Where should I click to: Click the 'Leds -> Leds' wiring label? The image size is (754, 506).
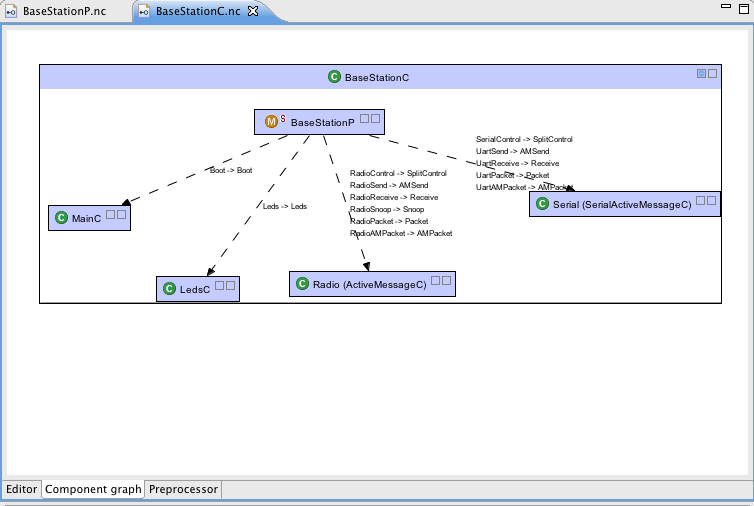pyautogui.click(x=285, y=206)
